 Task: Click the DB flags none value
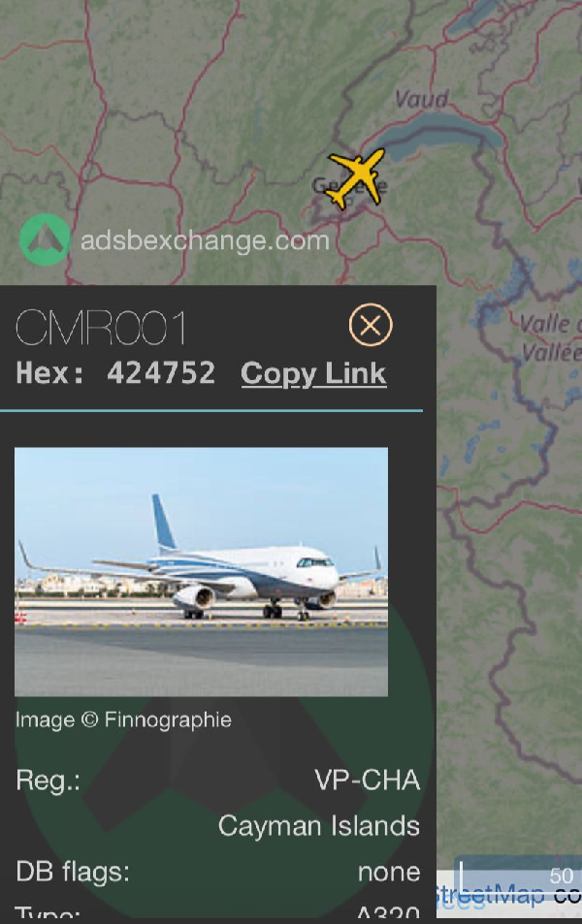point(389,872)
